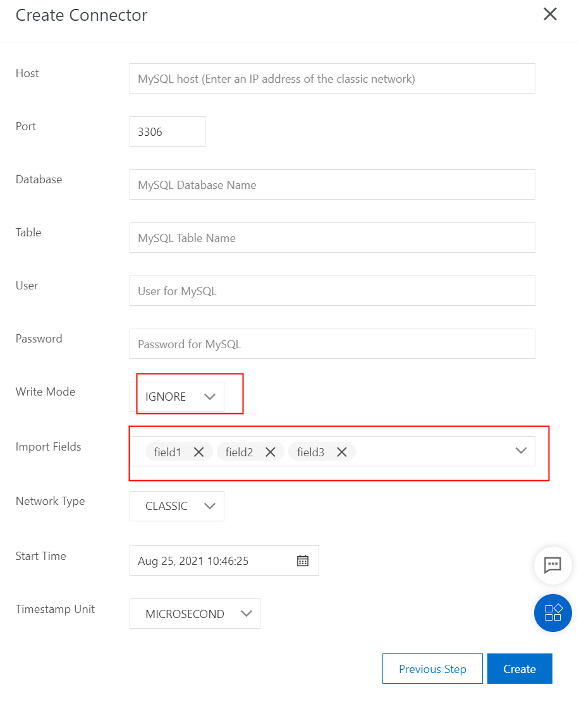Image resolution: width=579 pixels, height=728 pixels.
Task: Click the MySQL Database Name field
Action: (332, 185)
